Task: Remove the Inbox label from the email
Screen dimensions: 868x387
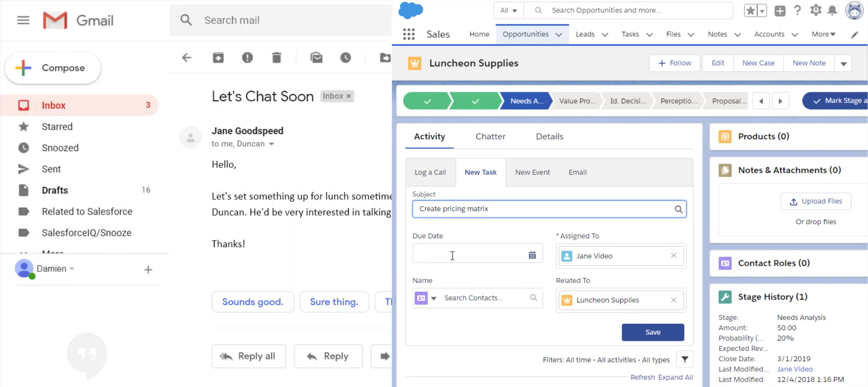Action: 349,96
